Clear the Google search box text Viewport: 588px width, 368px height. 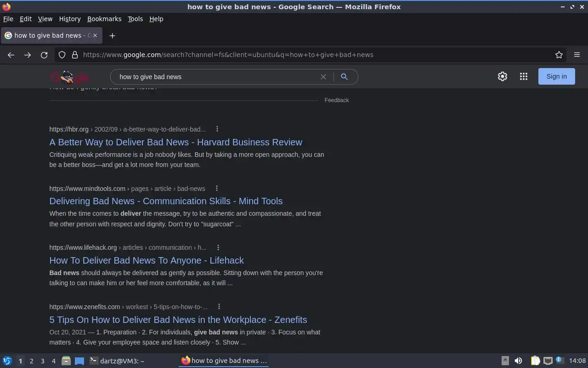pyautogui.click(x=323, y=77)
